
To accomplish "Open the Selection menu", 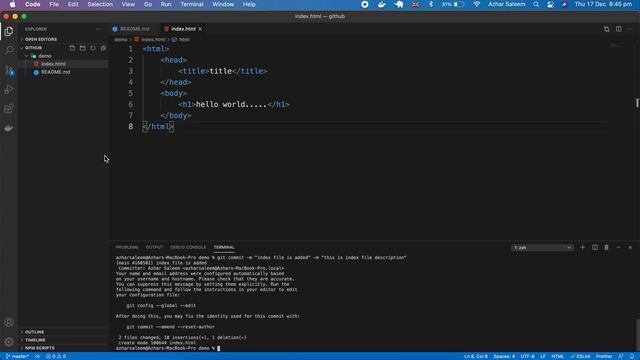I will tap(100, 4).
